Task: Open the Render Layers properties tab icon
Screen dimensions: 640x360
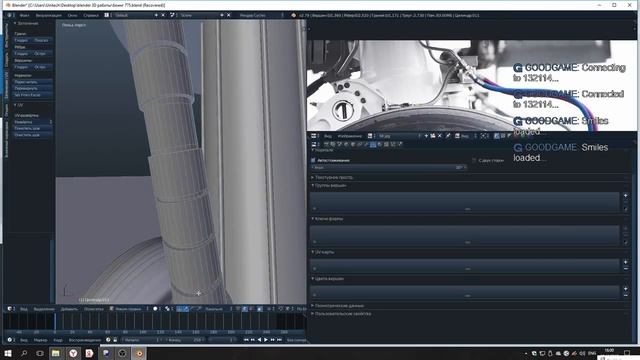Action: [x=333, y=144]
